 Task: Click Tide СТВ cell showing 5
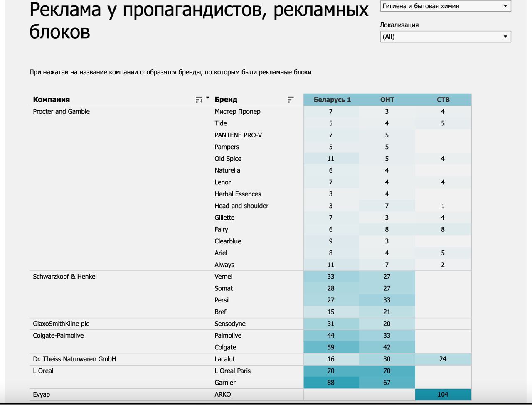coord(443,123)
